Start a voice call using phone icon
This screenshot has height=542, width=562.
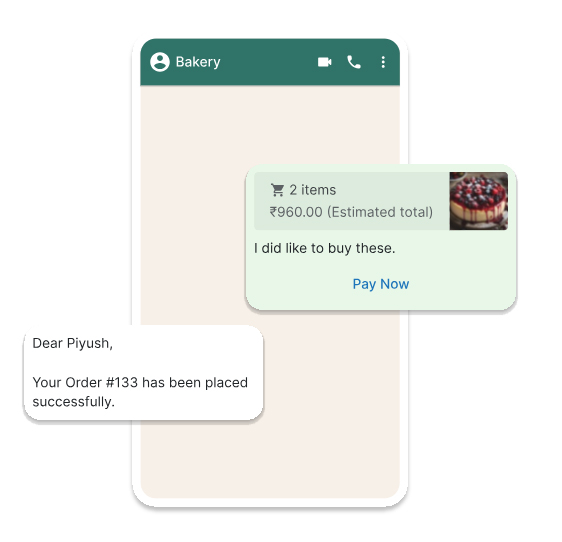[x=354, y=62]
